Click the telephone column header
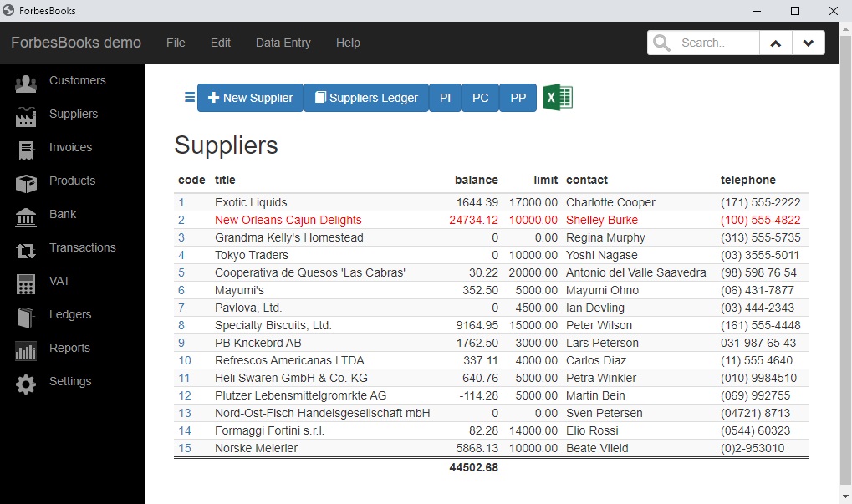The width and height of the screenshot is (852, 504). pyautogui.click(x=747, y=180)
